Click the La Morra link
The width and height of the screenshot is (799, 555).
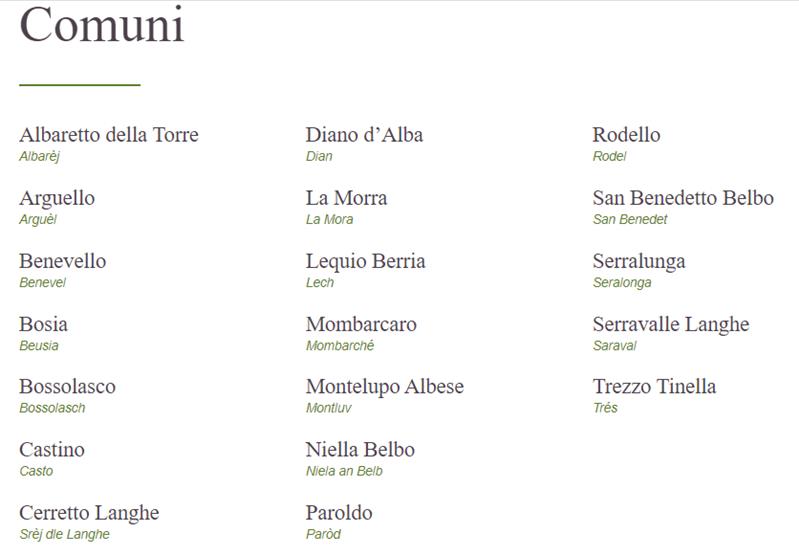click(347, 198)
